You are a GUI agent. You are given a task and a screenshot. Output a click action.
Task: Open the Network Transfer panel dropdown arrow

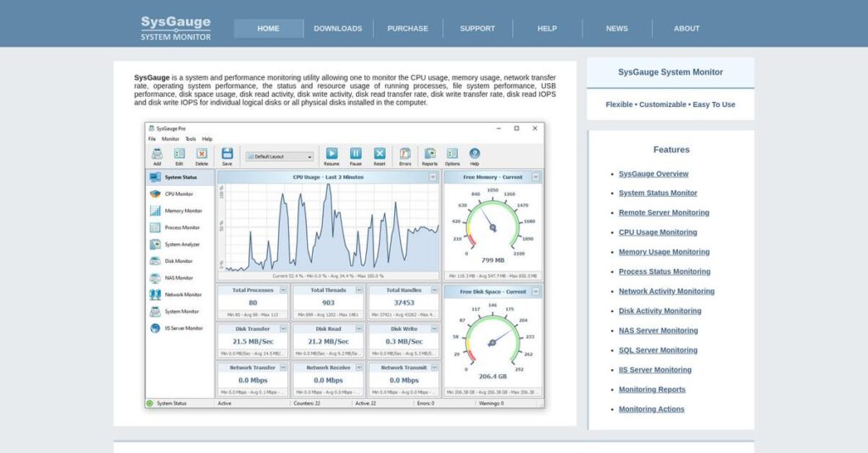283,367
